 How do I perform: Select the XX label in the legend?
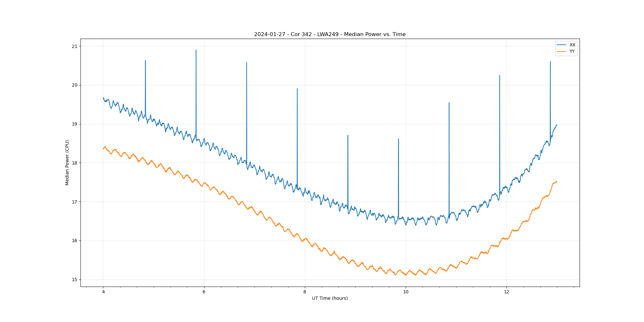(572, 45)
